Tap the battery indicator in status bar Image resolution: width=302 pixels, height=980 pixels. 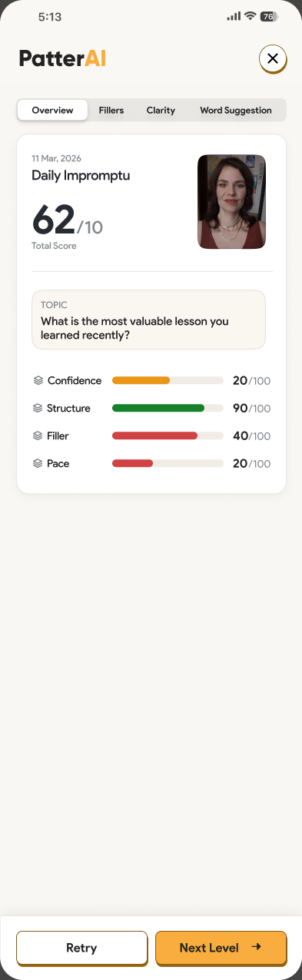[269, 16]
